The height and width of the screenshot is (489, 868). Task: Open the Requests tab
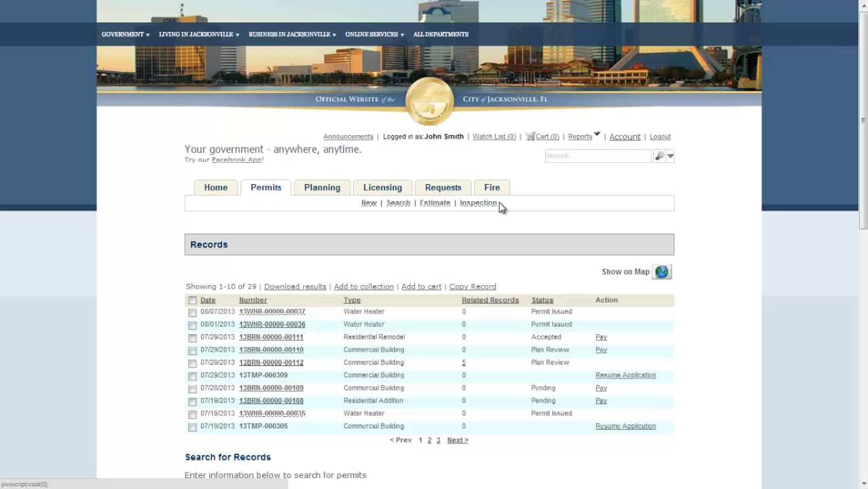[x=443, y=187]
